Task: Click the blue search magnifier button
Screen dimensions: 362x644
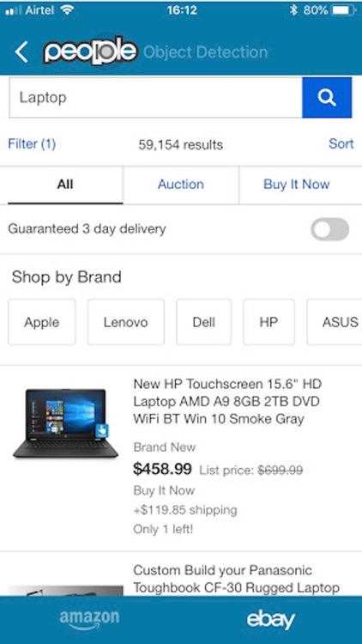Action: [327, 97]
